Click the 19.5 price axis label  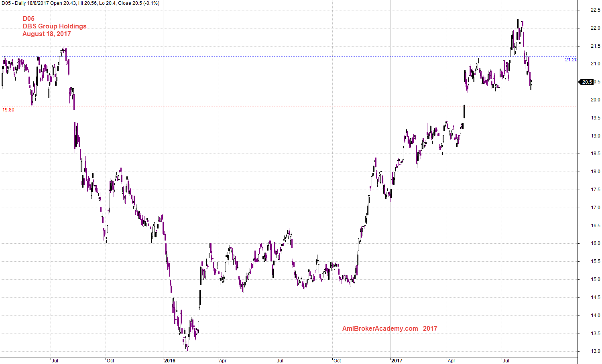pos(596,118)
